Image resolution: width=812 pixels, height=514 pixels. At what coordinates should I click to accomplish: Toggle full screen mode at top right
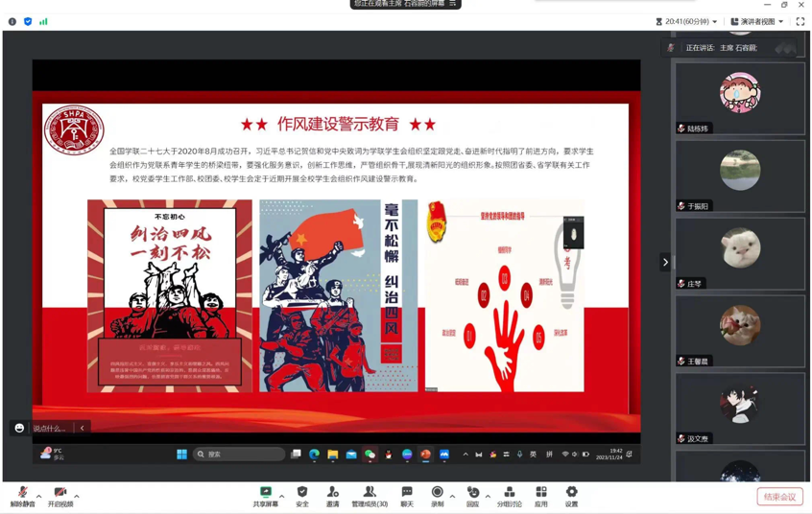point(800,21)
